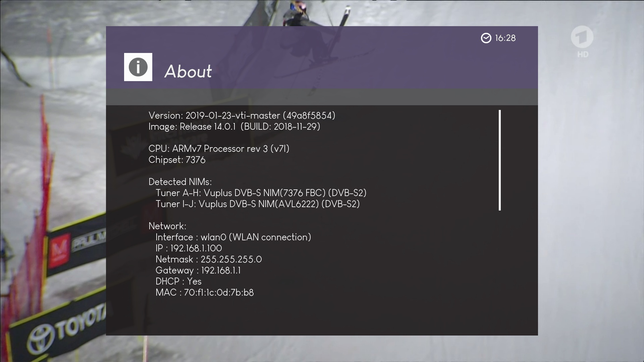This screenshot has height=362, width=644.
Task: Click the 16:28 time display
Action: [x=505, y=38]
